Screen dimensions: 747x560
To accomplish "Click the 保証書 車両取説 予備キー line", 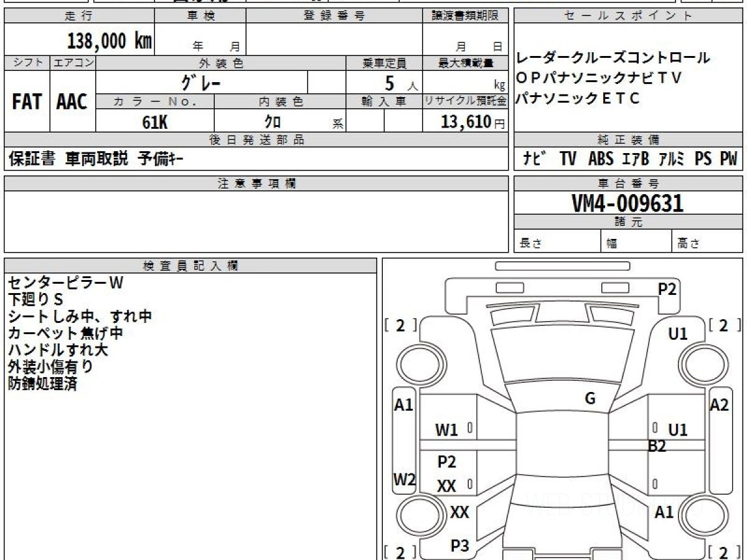I will click(96, 159).
